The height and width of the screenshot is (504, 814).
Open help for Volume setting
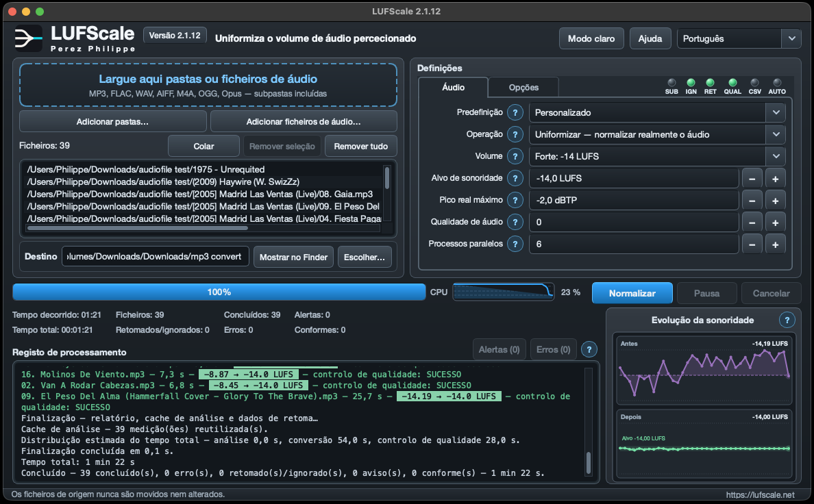[515, 156]
